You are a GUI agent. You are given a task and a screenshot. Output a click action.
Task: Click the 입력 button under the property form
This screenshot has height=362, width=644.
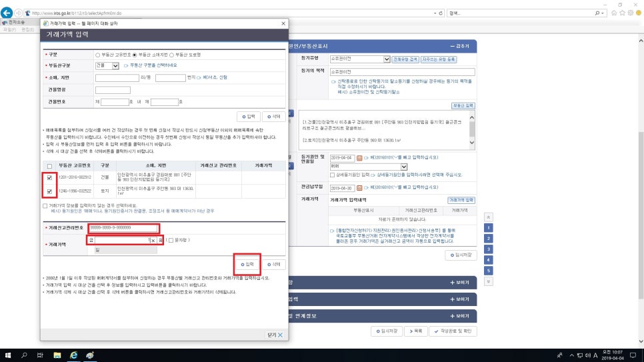249,117
